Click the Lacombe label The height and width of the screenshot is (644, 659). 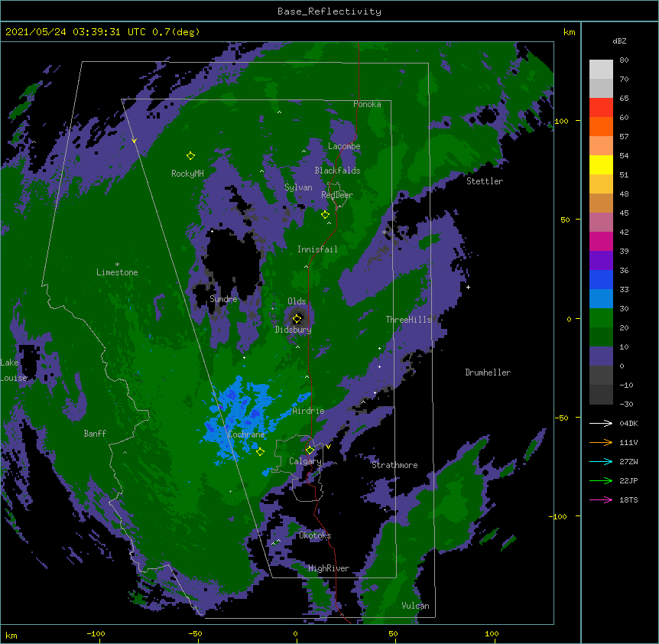[344, 146]
